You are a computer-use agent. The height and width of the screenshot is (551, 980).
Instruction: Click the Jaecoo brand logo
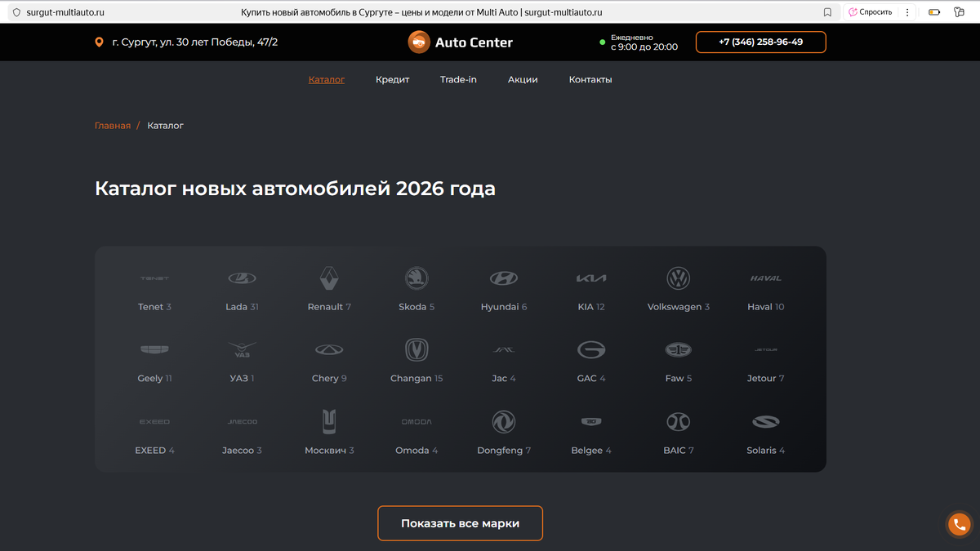pos(242,422)
